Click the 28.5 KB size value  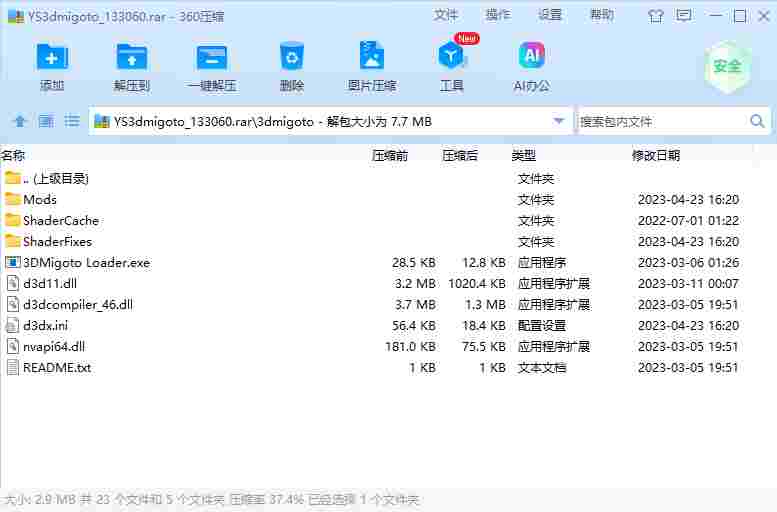[x=414, y=263]
